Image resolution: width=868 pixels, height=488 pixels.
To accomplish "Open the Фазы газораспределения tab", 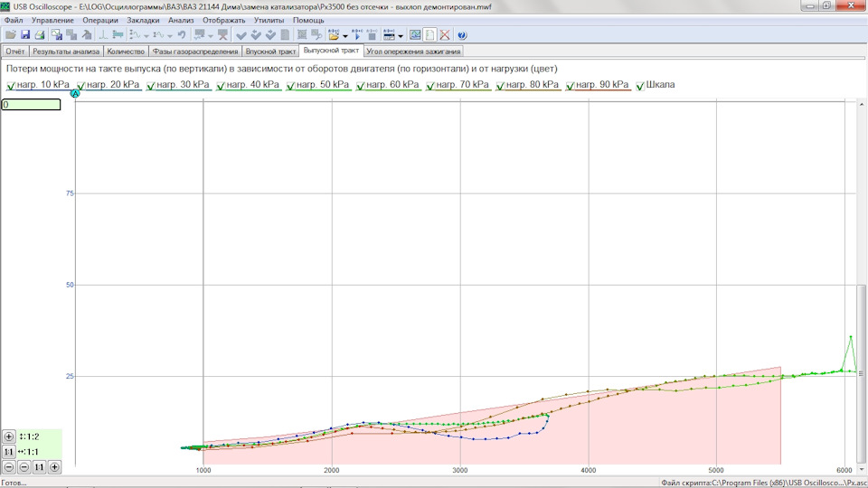I will pyautogui.click(x=195, y=52).
